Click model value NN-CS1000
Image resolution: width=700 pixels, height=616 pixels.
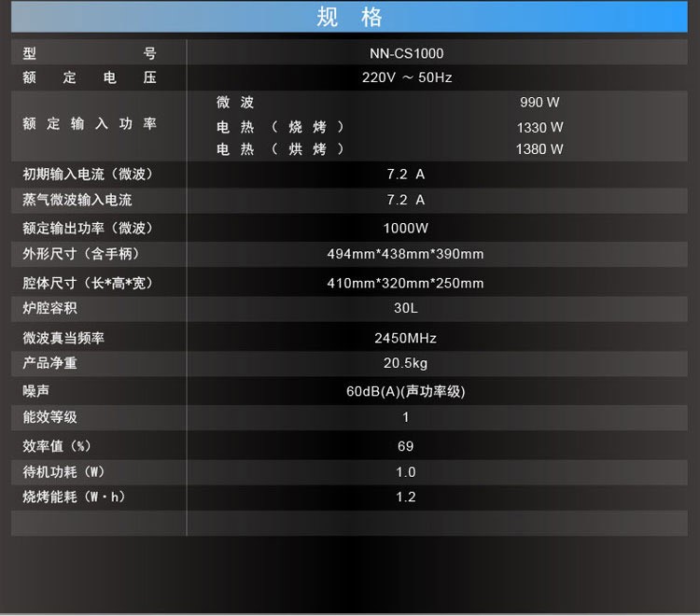pos(406,53)
